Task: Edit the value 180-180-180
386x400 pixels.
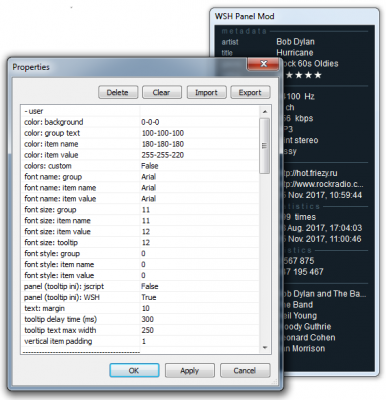Action: pyautogui.click(x=163, y=144)
